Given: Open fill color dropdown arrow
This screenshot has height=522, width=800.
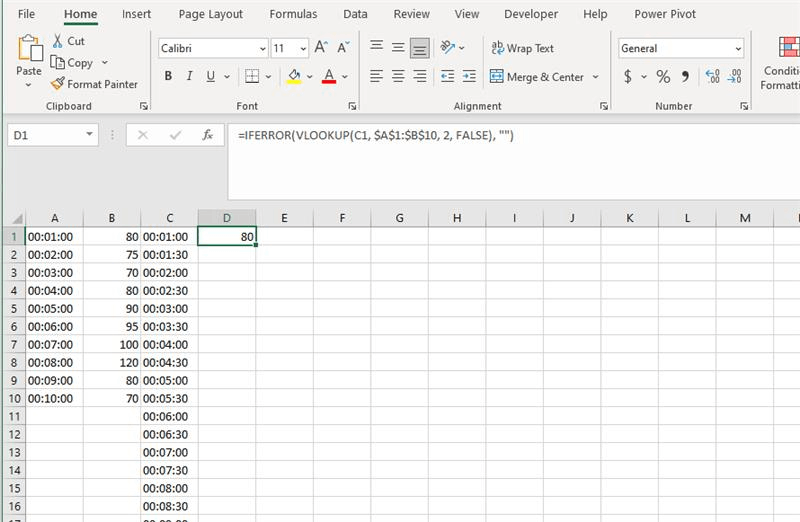Looking at the screenshot, I should tap(309, 77).
